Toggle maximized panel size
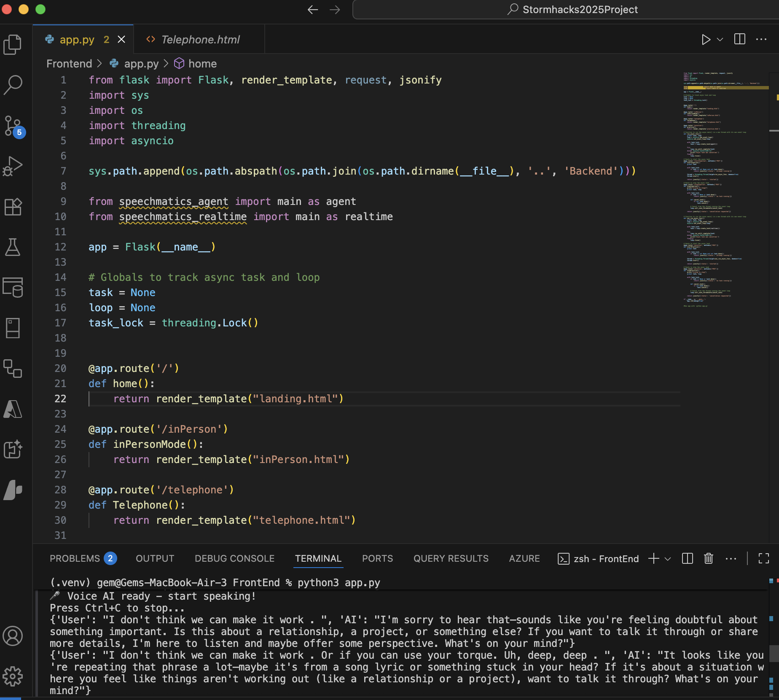Screen dimensions: 779x700 point(763,559)
